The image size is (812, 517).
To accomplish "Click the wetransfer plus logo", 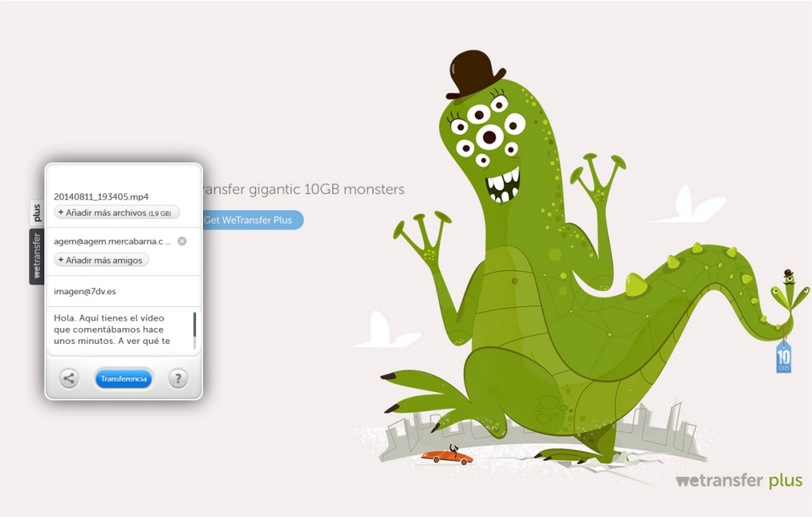I will pos(739,481).
